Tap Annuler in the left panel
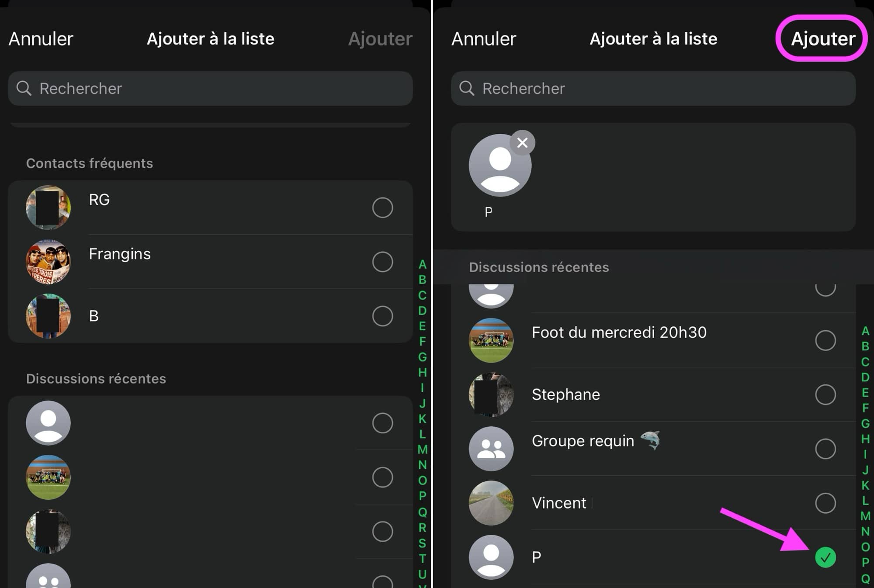Image resolution: width=874 pixels, height=588 pixels. pyautogui.click(x=41, y=39)
